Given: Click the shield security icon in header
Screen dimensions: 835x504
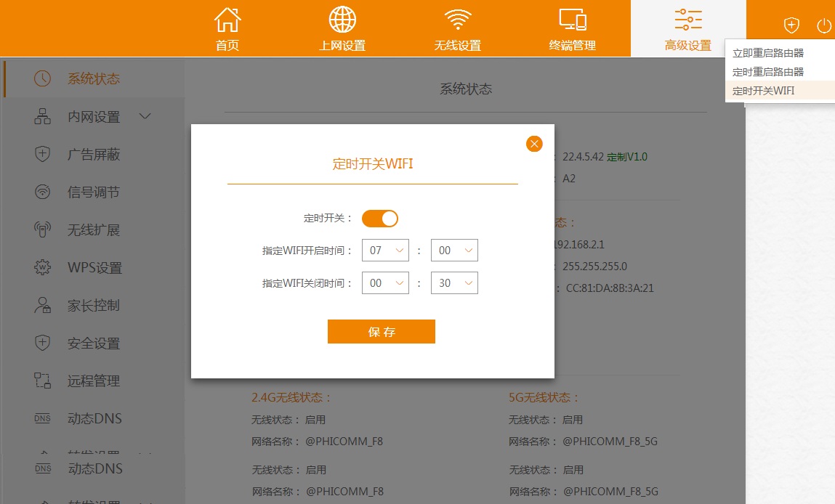Looking at the screenshot, I should click(x=791, y=25).
